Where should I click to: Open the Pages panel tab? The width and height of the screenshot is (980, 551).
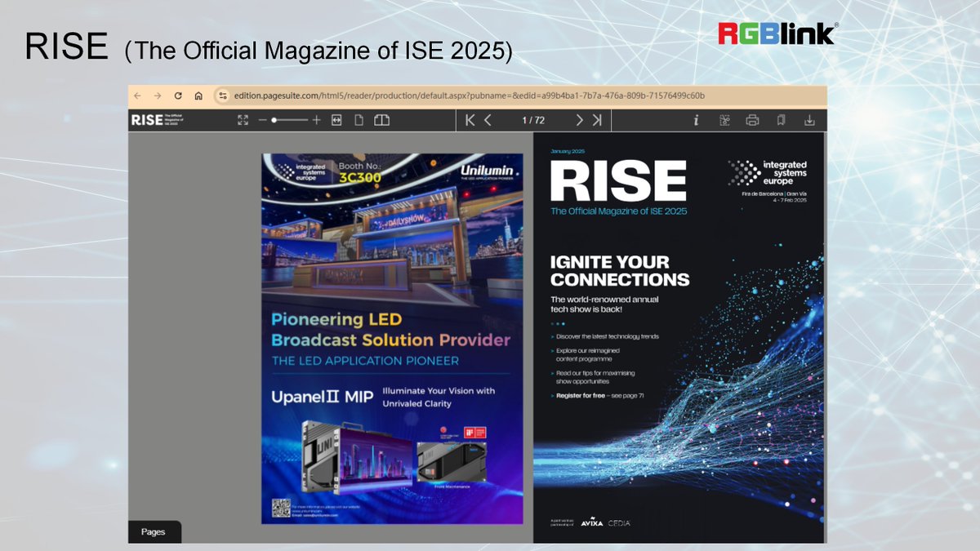tap(154, 531)
